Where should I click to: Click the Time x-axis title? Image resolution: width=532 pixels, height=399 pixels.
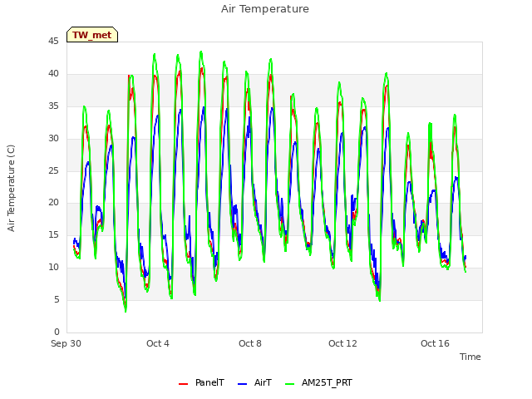470,357
